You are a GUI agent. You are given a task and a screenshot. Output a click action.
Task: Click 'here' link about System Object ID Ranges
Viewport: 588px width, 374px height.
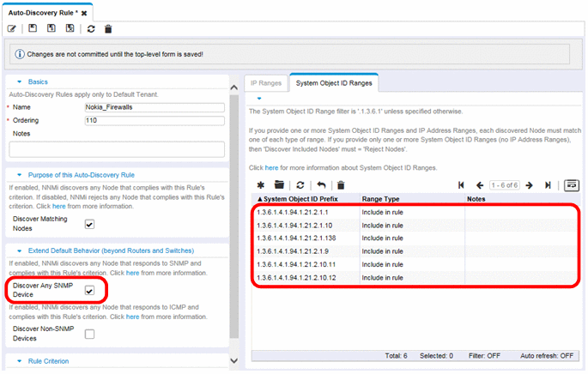pyautogui.click(x=270, y=167)
